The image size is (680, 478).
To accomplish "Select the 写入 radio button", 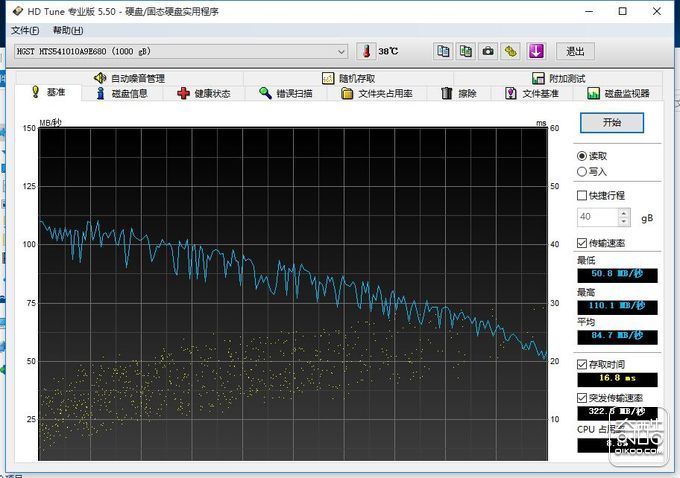I will click(582, 172).
